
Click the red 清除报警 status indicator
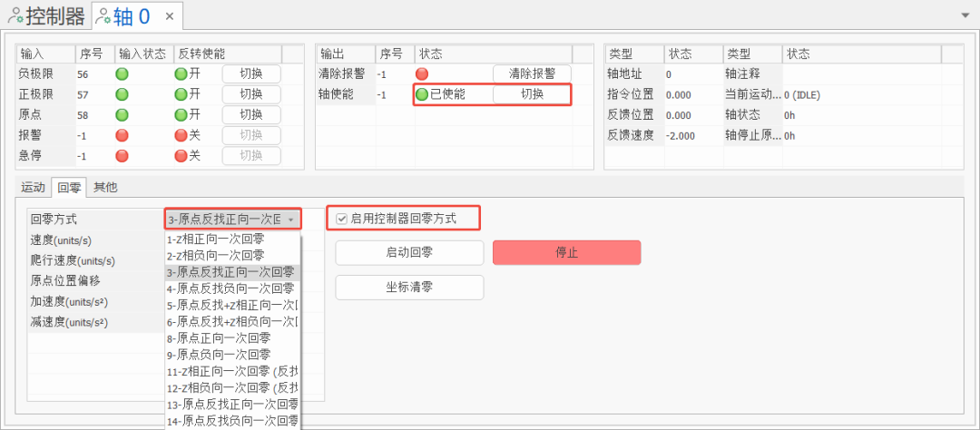point(422,74)
